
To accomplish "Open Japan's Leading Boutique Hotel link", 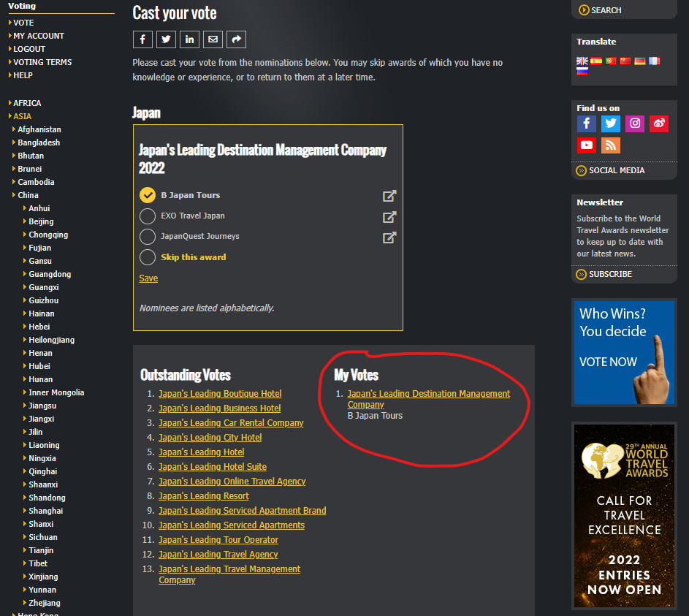I will pyautogui.click(x=220, y=394).
